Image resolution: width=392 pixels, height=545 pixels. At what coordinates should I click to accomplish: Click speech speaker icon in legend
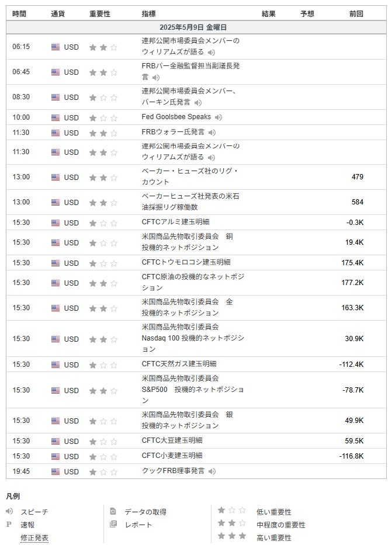click(x=9, y=511)
